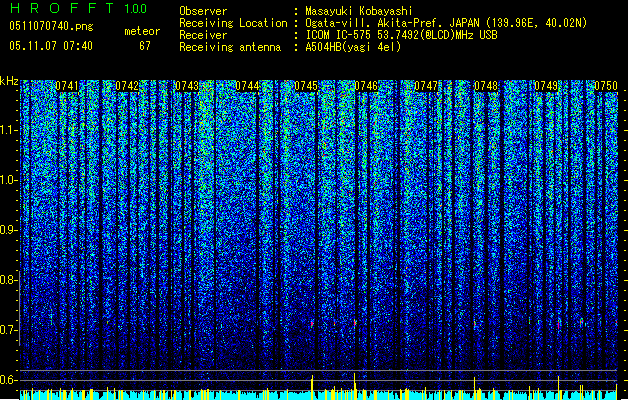629x400 pixels.
Task: Click observer name Masayuki Kobayashi
Action: [x=359, y=11]
